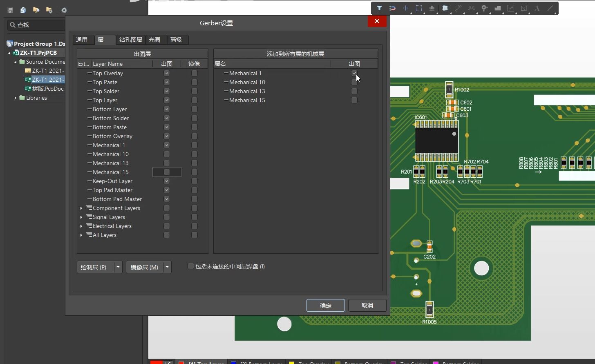The width and height of the screenshot is (595, 364).
Task: Enable mirror checkbox for Bottom Layer
Action: (x=195, y=109)
